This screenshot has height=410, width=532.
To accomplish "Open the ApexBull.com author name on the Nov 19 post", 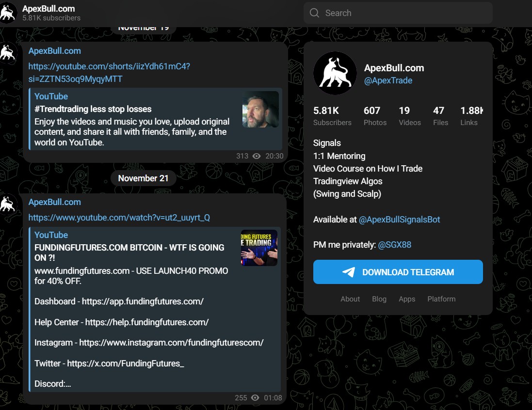I will click(55, 51).
